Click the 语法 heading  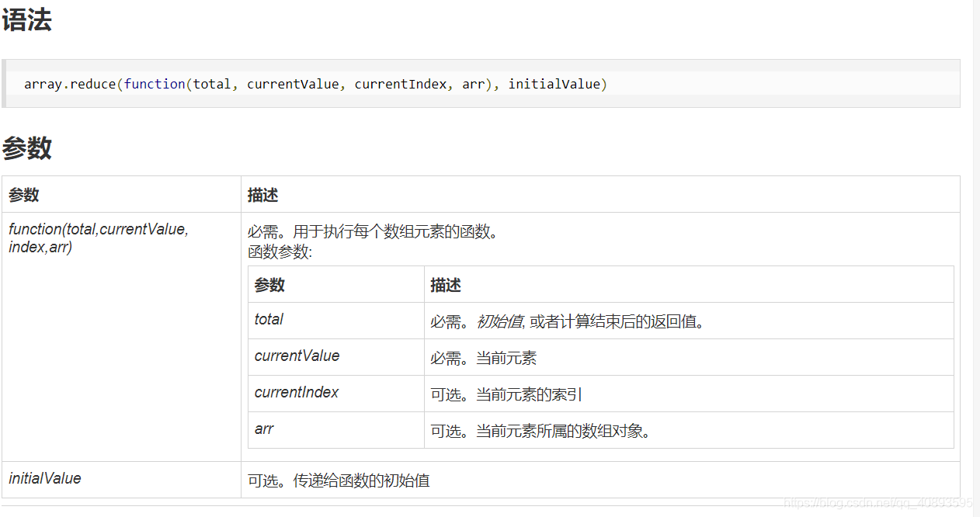[26, 20]
